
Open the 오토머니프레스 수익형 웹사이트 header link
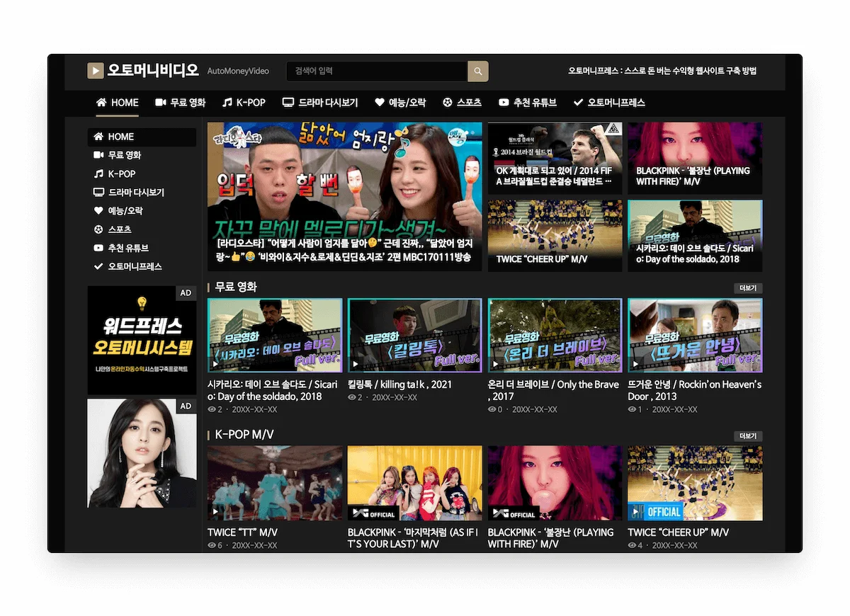coord(662,71)
